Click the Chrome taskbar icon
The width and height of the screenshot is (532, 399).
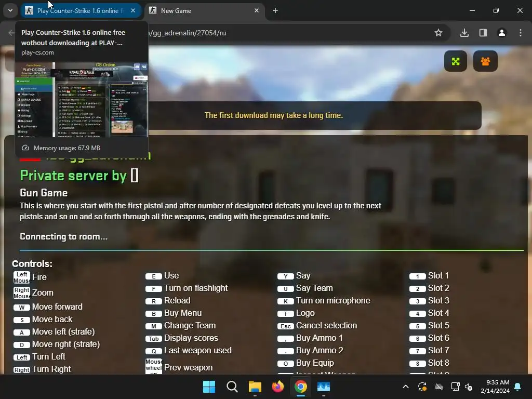(301, 387)
